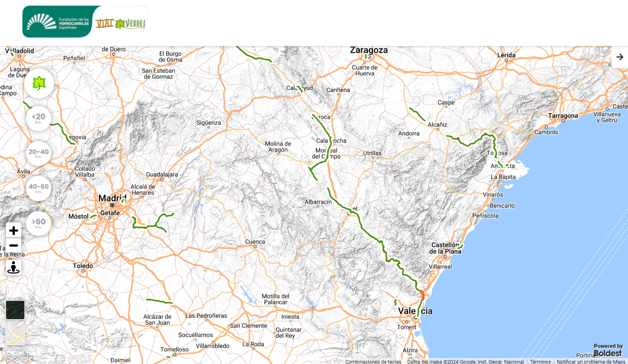Viewport: 628px width, 364px height.
Task: Switch to the satellite map view thumbnail
Action: click(x=15, y=310)
